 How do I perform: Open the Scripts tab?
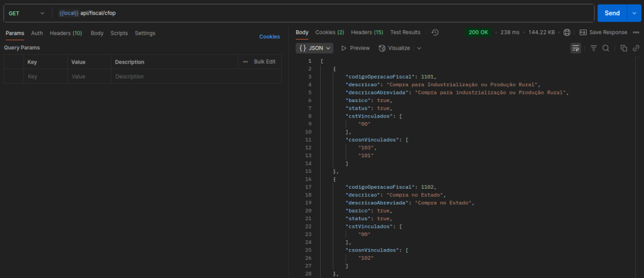[x=119, y=33]
